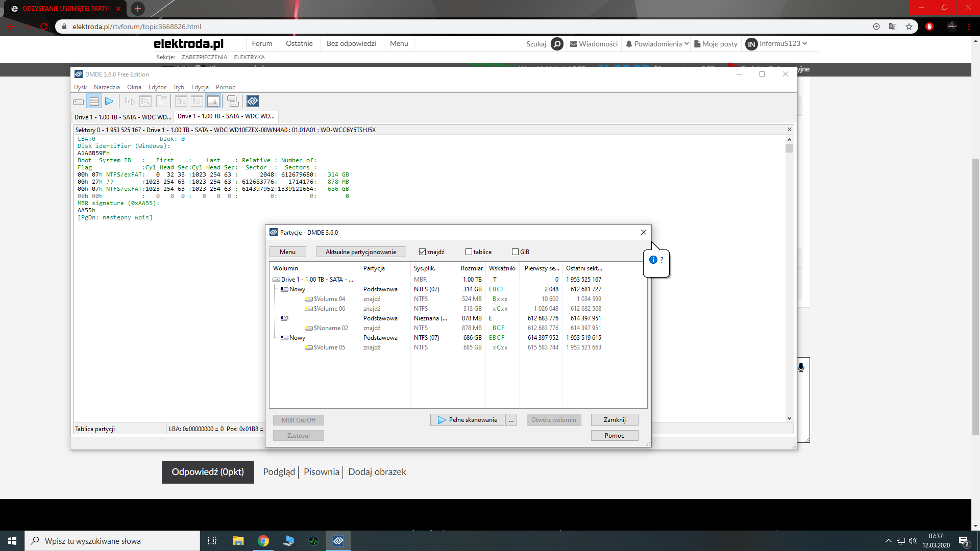The height and width of the screenshot is (551, 980).
Task: Enable the GiB checkbox
Action: [515, 252]
